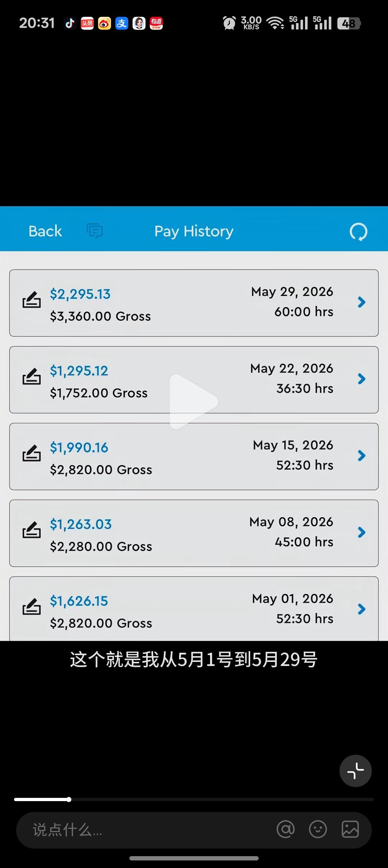The height and width of the screenshot is (868, 388).
Task: Seek using the video progress bar
Action: point(194,799)
